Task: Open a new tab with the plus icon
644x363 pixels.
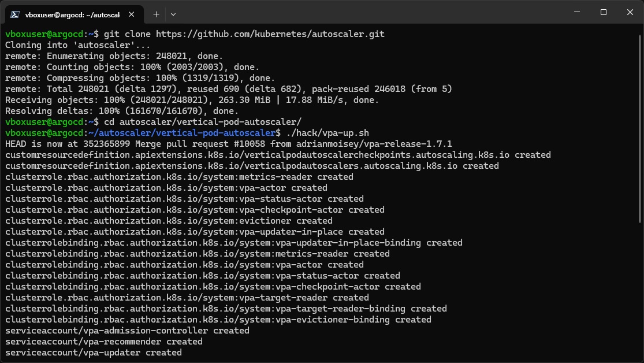Action: coord(156,14)
